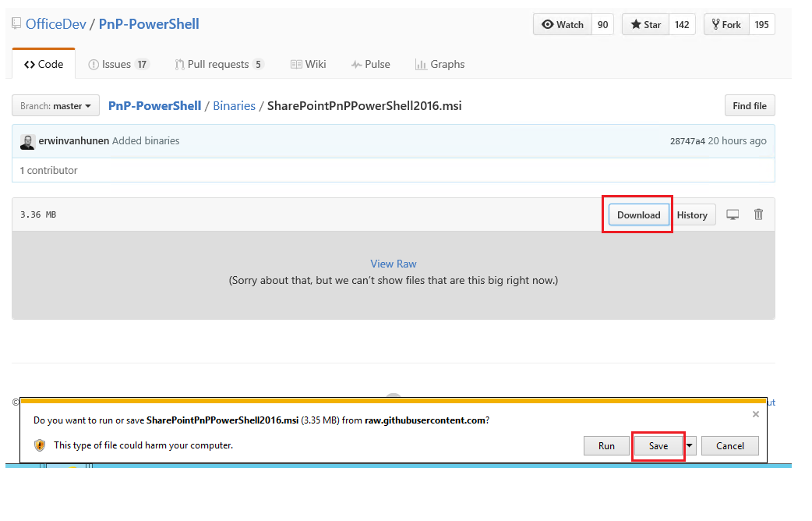
Task: Click erwinvanhunen's avatar thumbnail
Action: click(27, 141)
